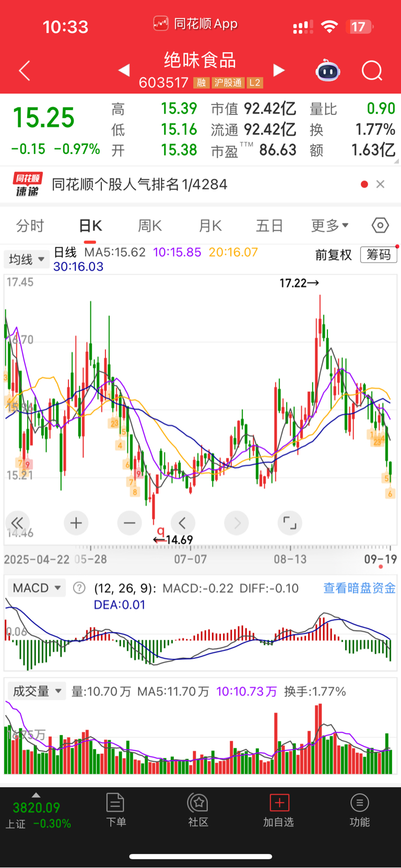Zoom out the K-line chart
The width and height of the screenshot is (401, 868).
[129, 523]
